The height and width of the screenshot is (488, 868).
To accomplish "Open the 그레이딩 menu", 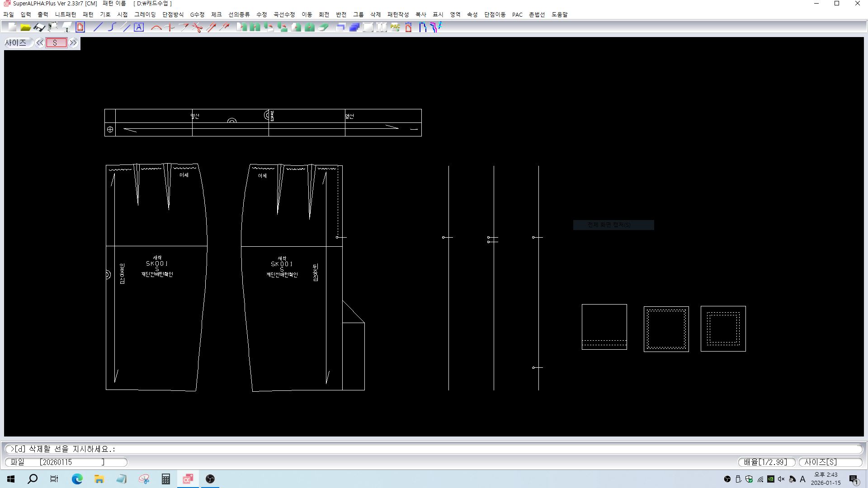I will click(145, 14).
